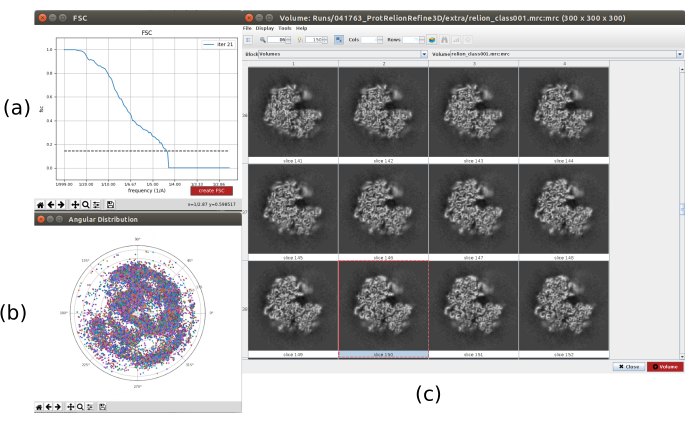Select slice 152 thumbnail
This screenshot has width=685, height=423.
tap(564, 306)
